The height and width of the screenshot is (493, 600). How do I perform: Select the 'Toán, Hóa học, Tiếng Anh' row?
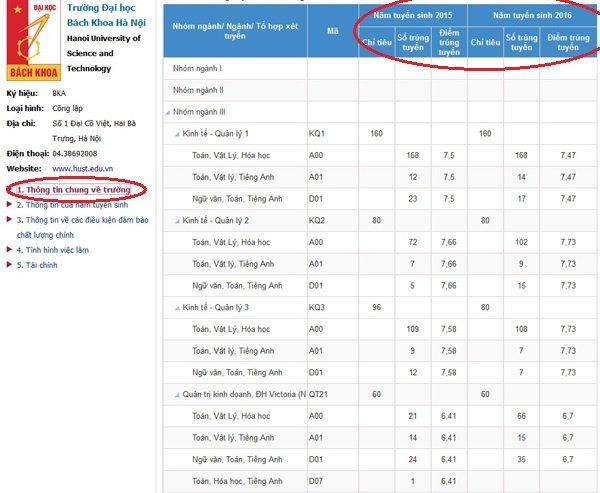click(x=236, y=481)
